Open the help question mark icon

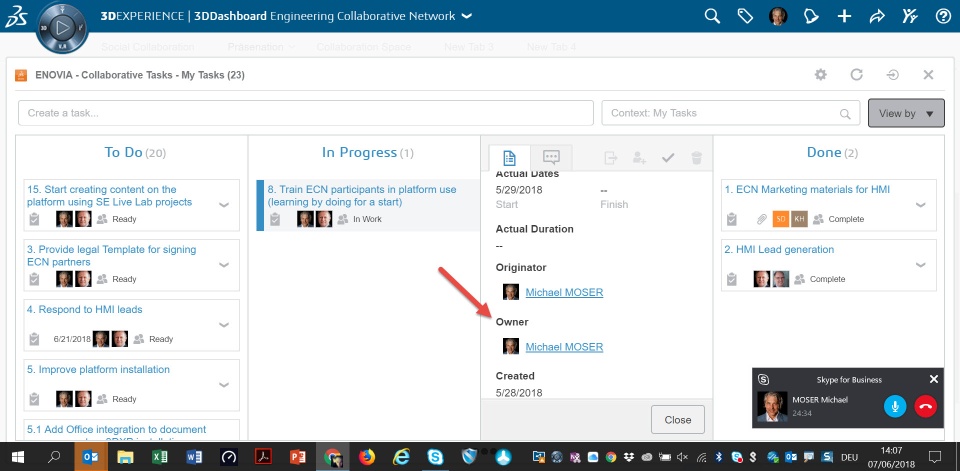coord(943,17)
